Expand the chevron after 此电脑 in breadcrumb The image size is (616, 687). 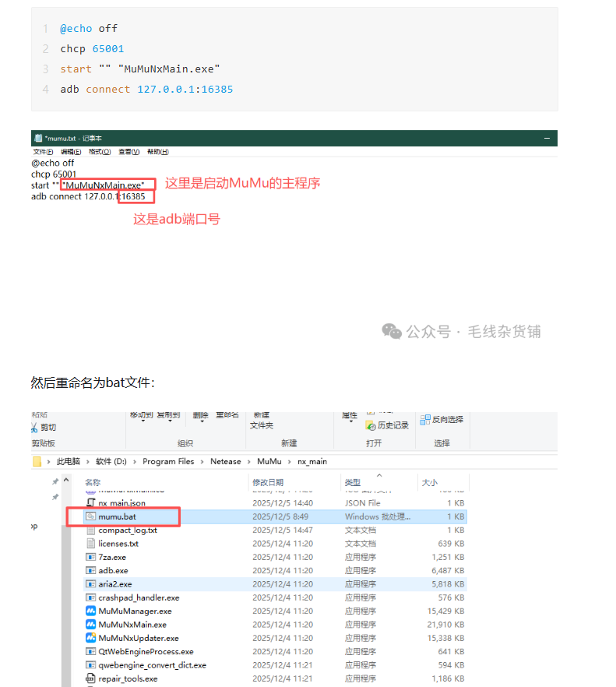pyautogui.click(x=88, y=462)
